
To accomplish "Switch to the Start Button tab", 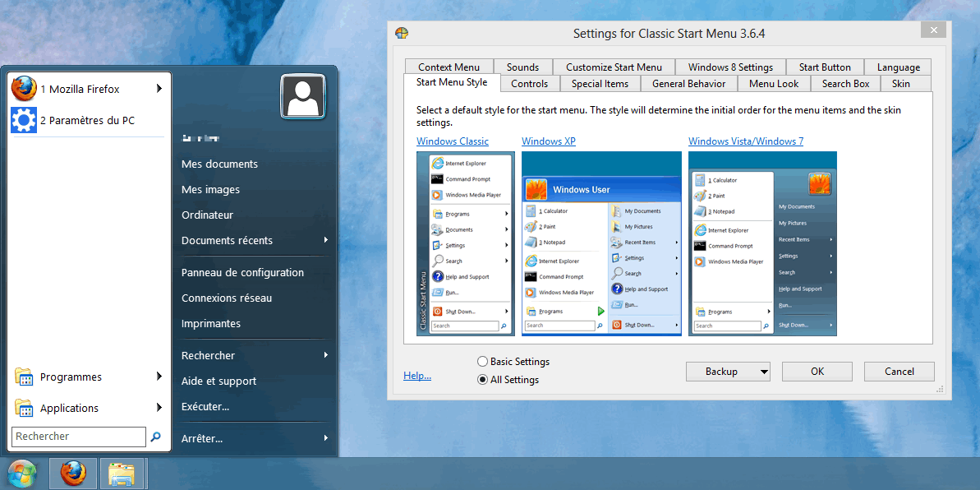I will click(x=825, y=67).
